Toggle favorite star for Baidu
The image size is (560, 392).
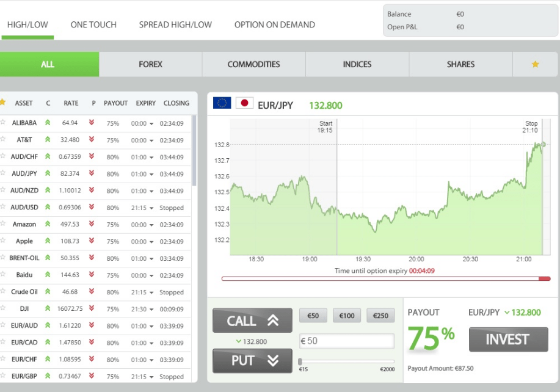(x=2, y=274)
